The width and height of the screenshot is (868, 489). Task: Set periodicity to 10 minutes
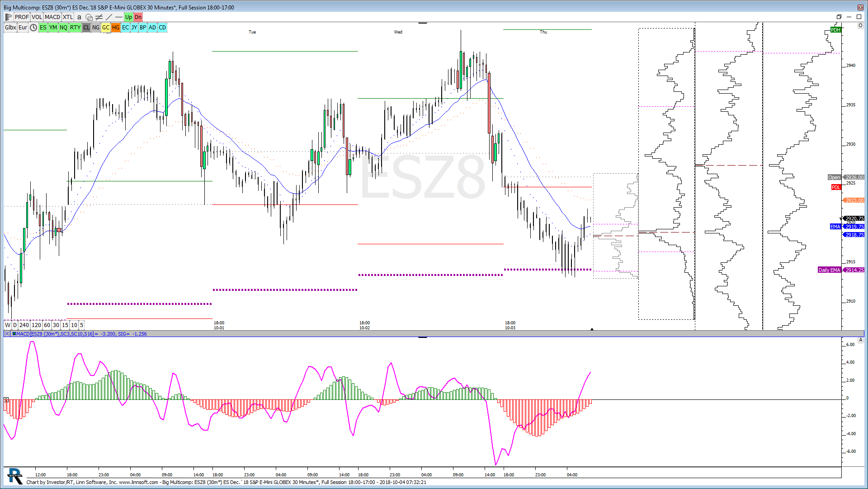pyautogui.click(x=74, y=325)
